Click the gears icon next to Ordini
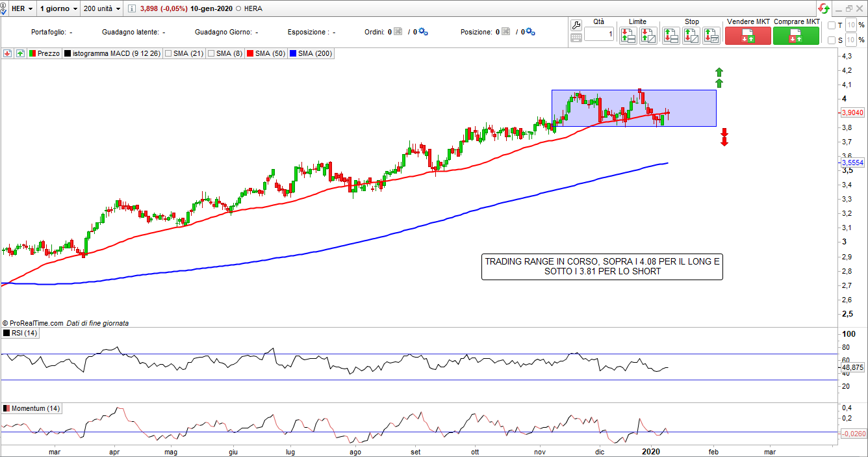 pyautogui.click(x=423, y=32)
